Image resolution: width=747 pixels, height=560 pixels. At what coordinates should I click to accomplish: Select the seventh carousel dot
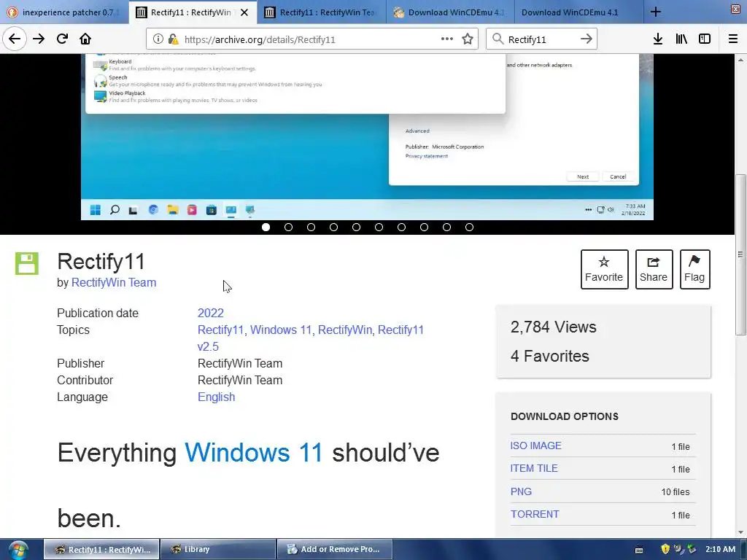click(402, 227)
